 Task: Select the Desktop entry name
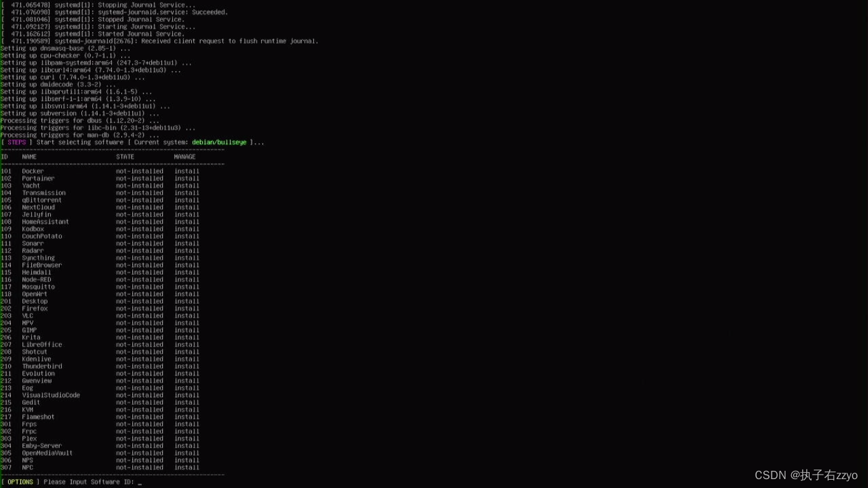35,301
